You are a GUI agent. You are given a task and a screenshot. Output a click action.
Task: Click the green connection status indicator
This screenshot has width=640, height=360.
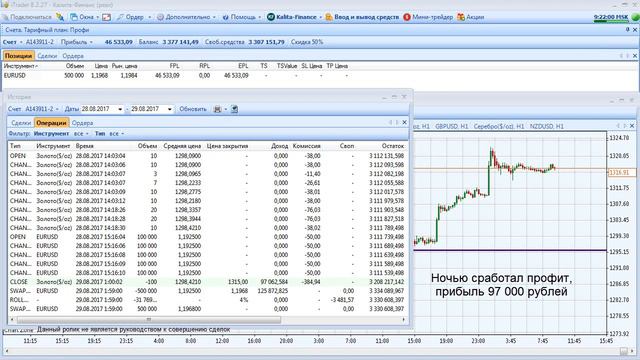(x=635, y=17)
